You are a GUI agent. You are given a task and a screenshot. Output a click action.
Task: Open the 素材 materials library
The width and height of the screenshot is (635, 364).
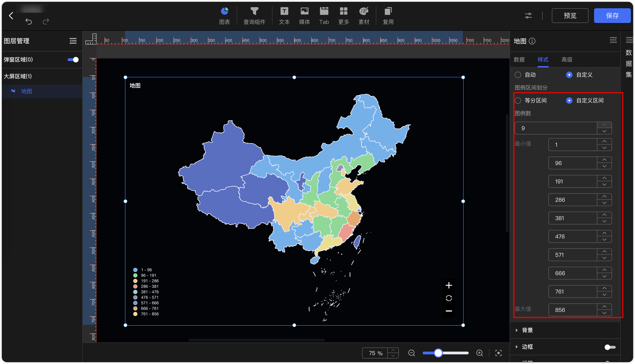(x=363, y=16)
